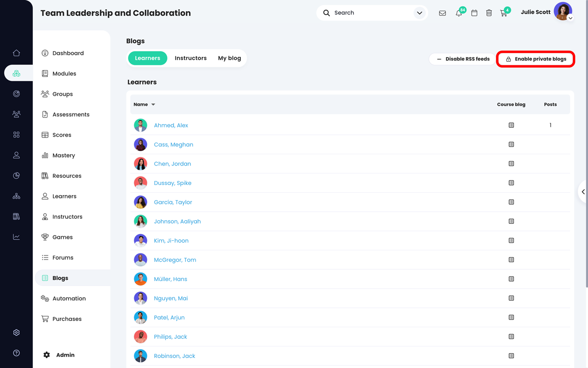The width and height of the screenshot is (588, 368).
Task: Open the library books icon in the dark sidebar
Action: [16, 216]
